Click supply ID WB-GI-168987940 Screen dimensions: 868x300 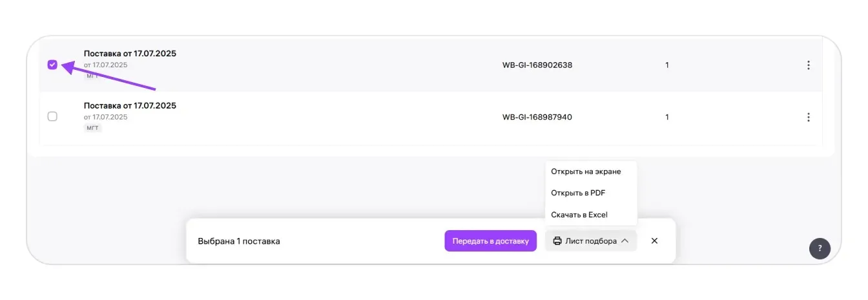(537, 117)
